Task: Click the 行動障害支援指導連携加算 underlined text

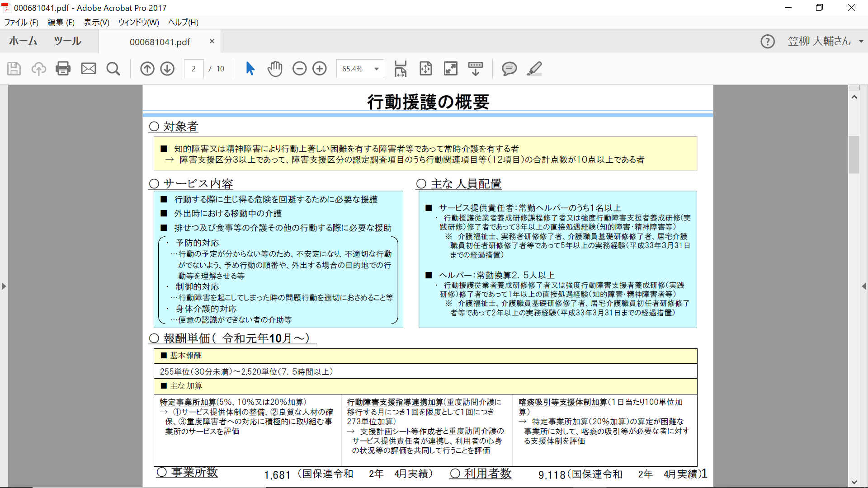Action: pyautogui.click(x=395, y=402)
